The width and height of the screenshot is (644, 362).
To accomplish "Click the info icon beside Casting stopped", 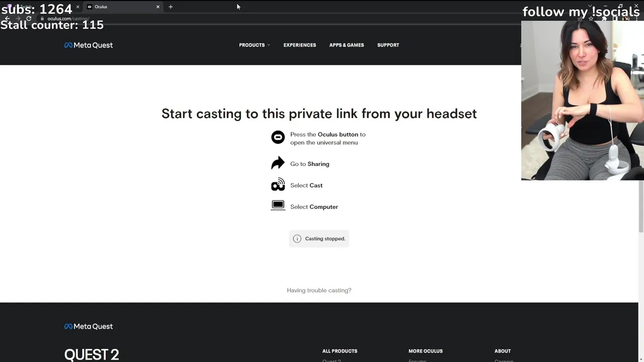I will click(297, 239).
